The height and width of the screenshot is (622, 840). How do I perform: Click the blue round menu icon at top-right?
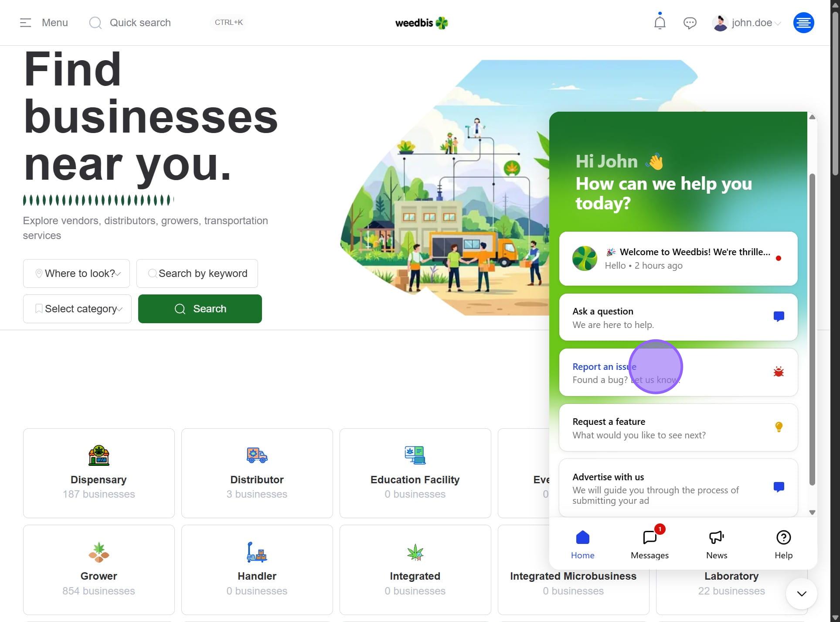tap(803, 23)
